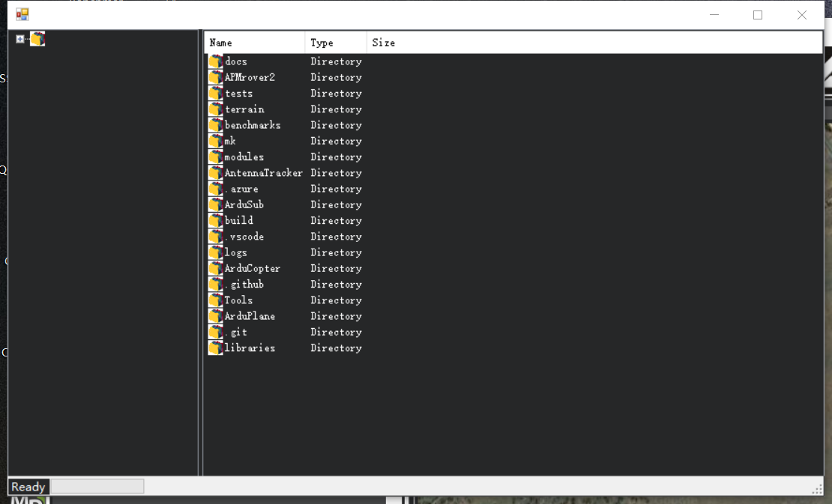Image resolution: width=832 pixels, height=504 pixels.
Task: Select the ArduCopter name text
Action: [252, 268]
